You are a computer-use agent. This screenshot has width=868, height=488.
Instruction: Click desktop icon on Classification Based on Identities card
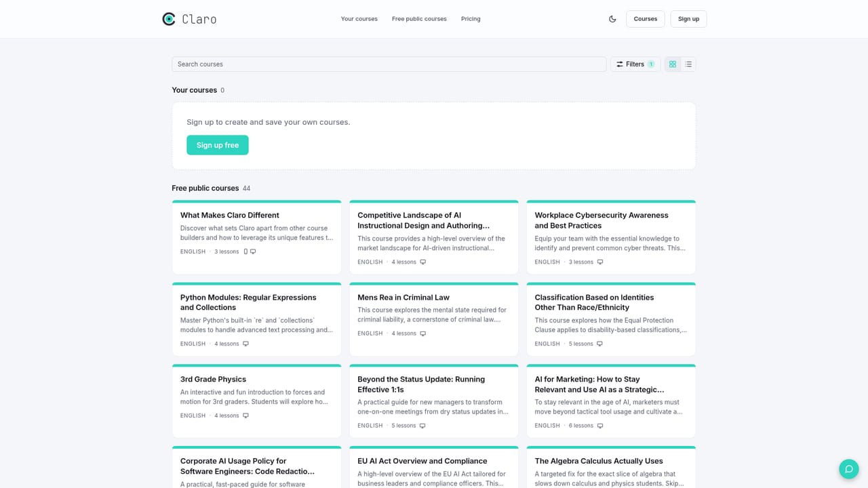[600, 344]
